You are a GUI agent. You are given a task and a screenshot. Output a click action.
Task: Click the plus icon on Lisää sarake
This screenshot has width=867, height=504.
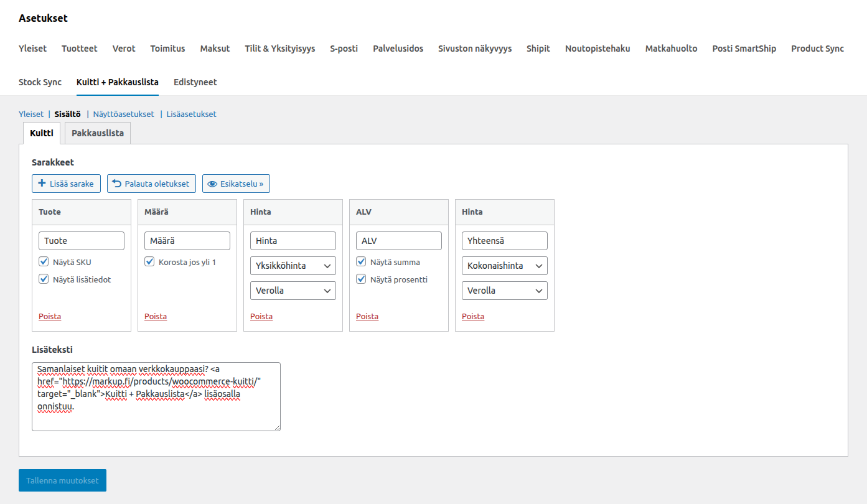click(x=42, y=184)
